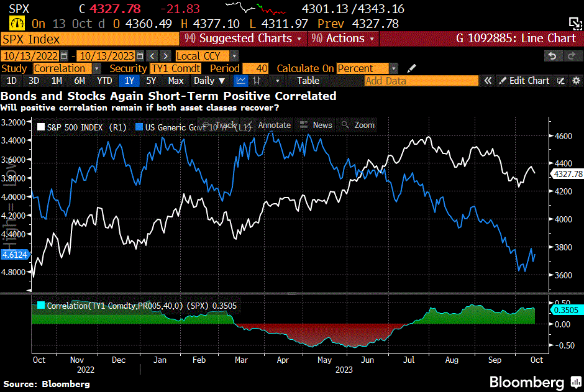This screenshot has height=392, width=584.
Task: Click the white S&P 500 INDEX legend swatch
Action: 40,127
